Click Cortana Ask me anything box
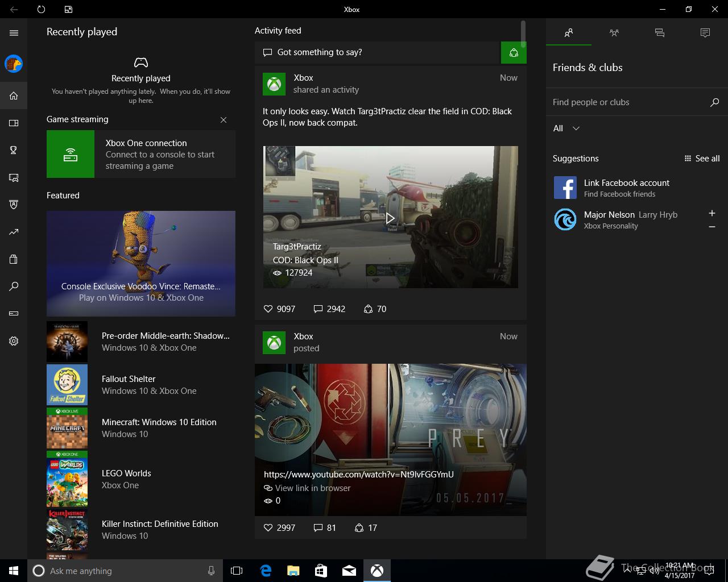 point(125,571)
